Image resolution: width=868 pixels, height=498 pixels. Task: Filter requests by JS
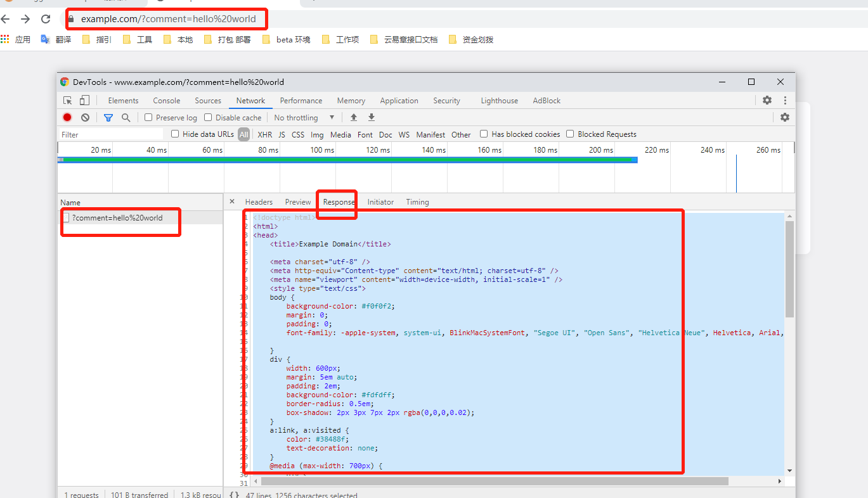point(282,134)
